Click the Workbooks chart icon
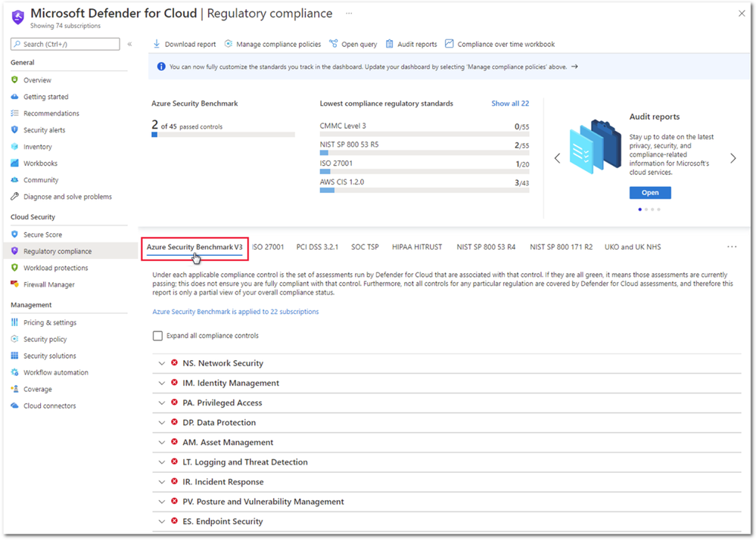 click(x=14, y=163)
